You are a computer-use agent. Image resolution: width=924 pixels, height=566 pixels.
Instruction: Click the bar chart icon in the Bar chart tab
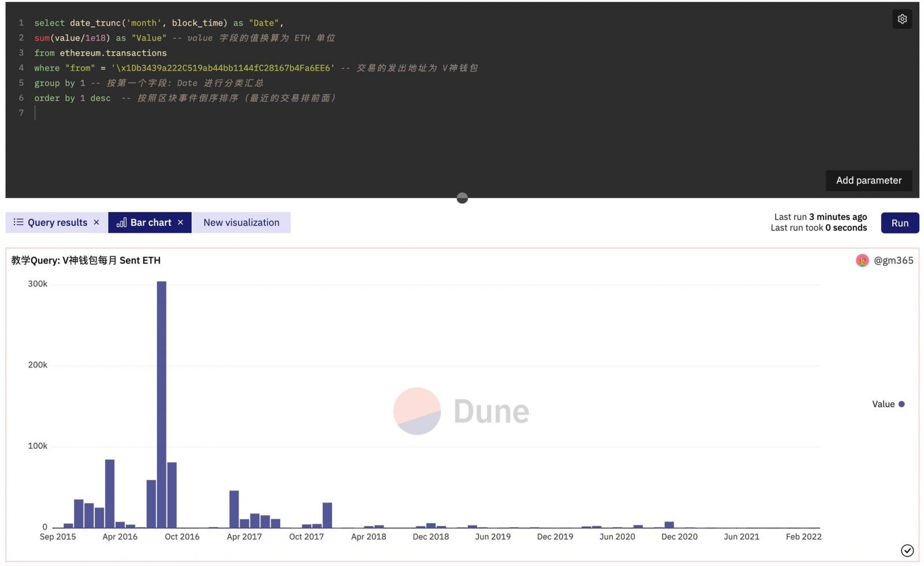(x=121, y=222)
